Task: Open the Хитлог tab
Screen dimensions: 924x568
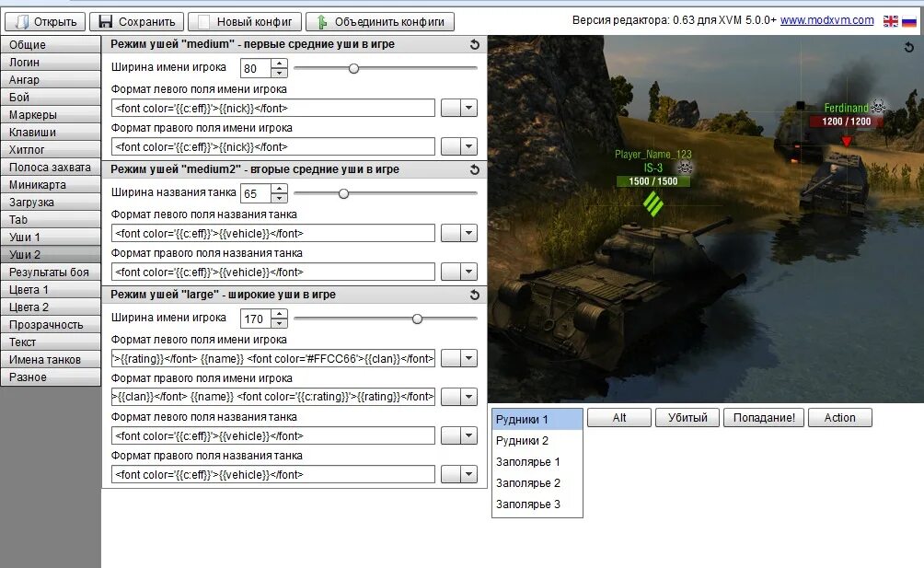Action: pos(51,150)
